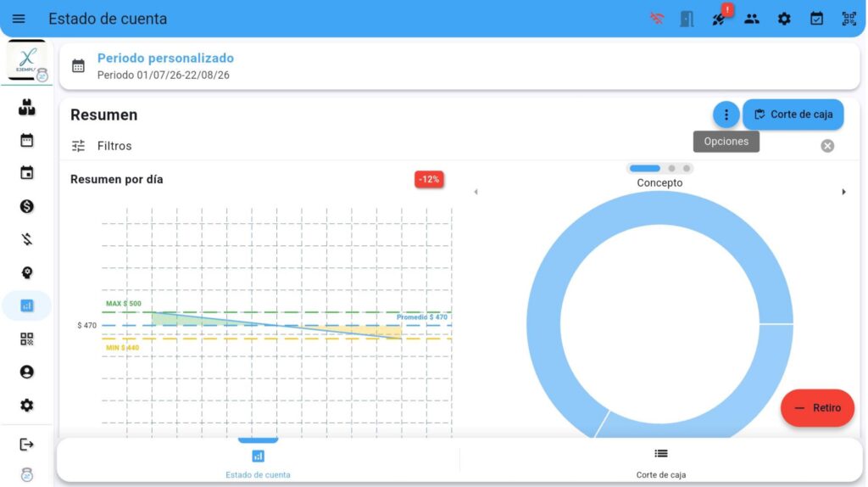Open the calendar check icon in header
Viewport: 868px width, 487px height.
pyautogui.click(x=816, y=19)
